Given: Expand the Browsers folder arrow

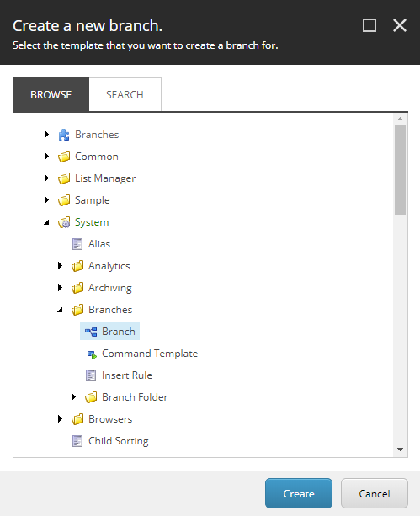Looking at the screenshot, I should click(60, 419).
